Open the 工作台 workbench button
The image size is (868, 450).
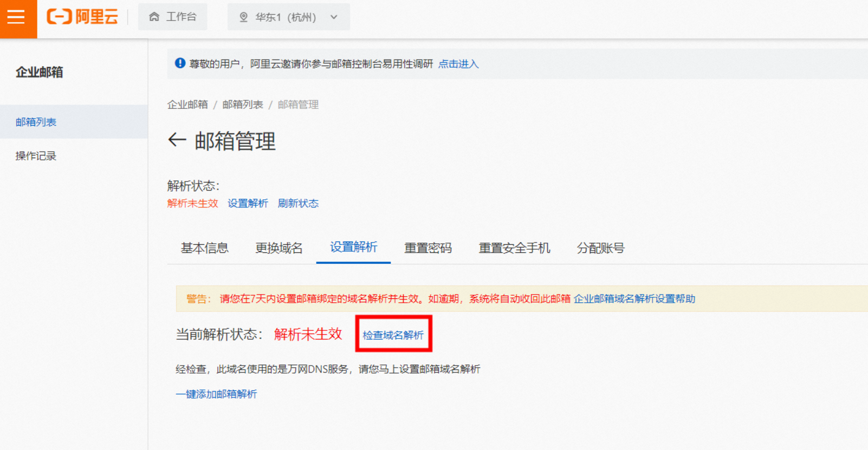[x=173, y=17]
